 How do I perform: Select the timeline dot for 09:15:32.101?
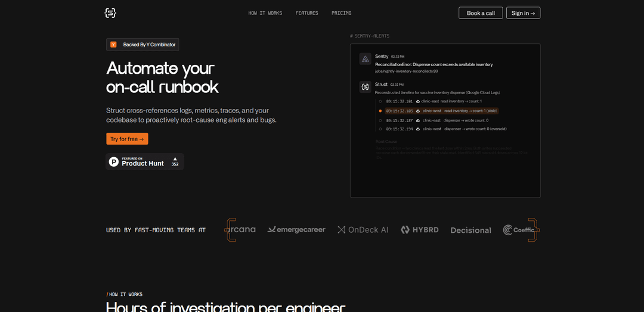tap(380, 101)
